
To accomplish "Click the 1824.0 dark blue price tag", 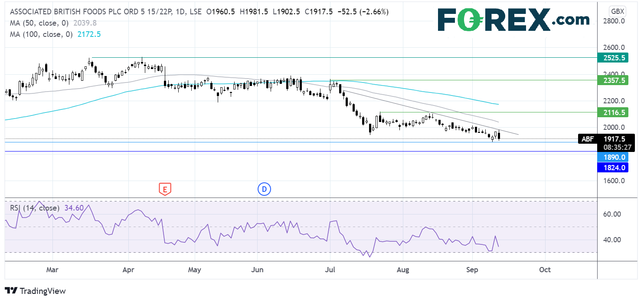I will point(612,167).
